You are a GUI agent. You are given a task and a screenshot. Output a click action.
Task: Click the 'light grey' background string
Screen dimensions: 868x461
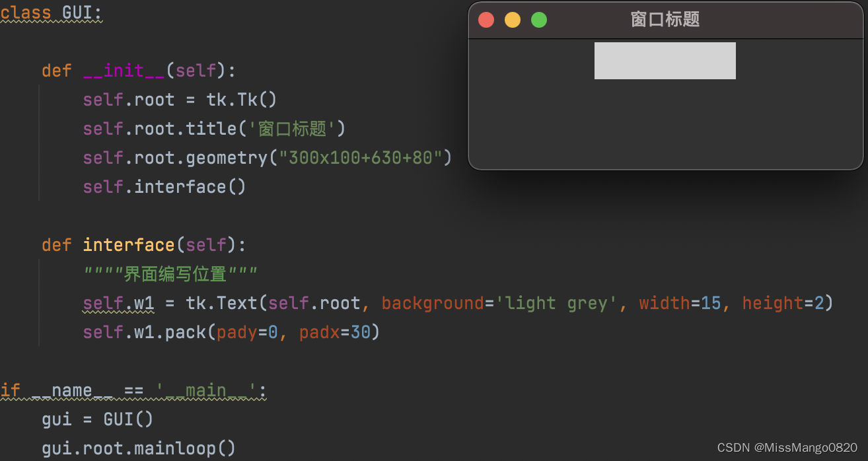pos(557,303)
